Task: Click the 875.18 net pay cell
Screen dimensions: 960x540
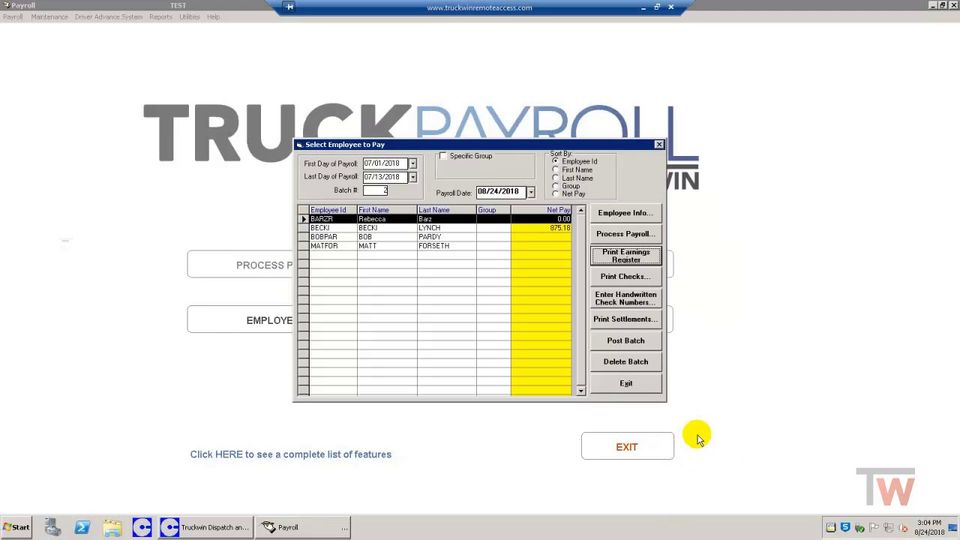Action: tap(541, 228)
